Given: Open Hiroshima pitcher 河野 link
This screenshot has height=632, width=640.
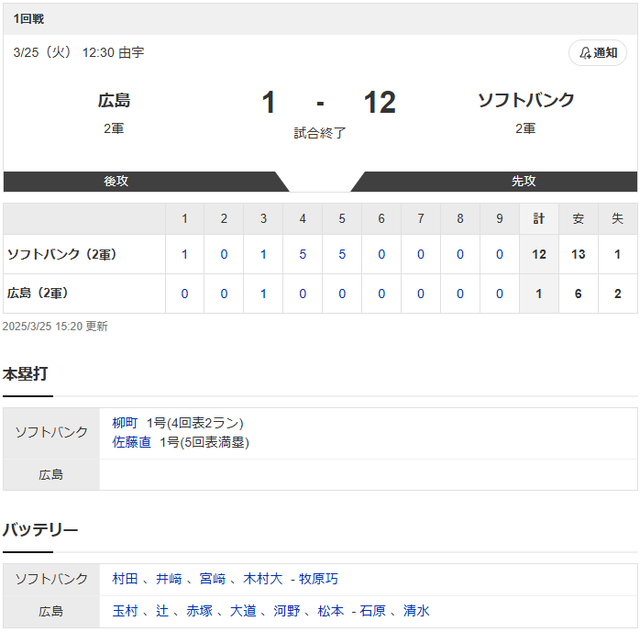Looking at the screenshot, I should 287,611.
